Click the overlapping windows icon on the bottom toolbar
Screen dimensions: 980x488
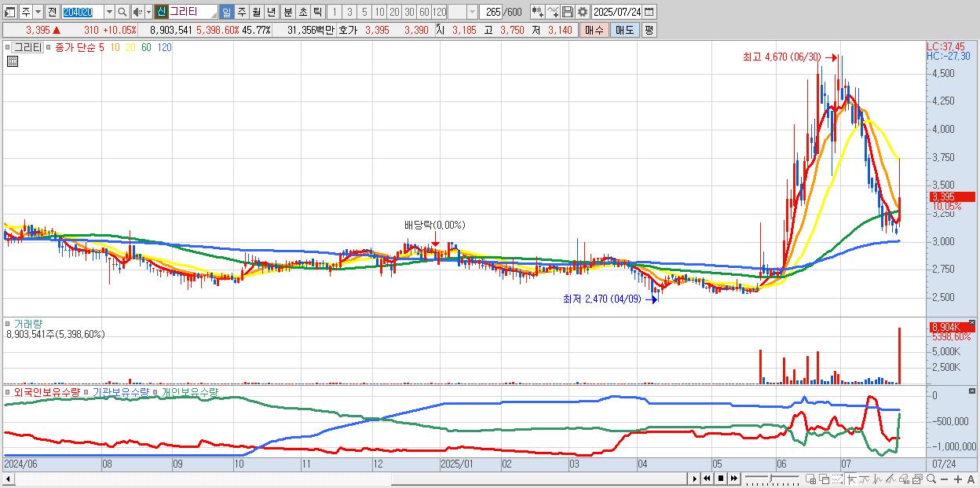(825, 479)
